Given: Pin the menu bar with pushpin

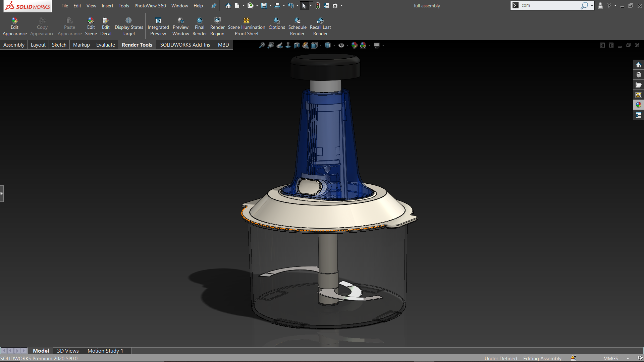Looking at the screenshot, I should [214, 6].
